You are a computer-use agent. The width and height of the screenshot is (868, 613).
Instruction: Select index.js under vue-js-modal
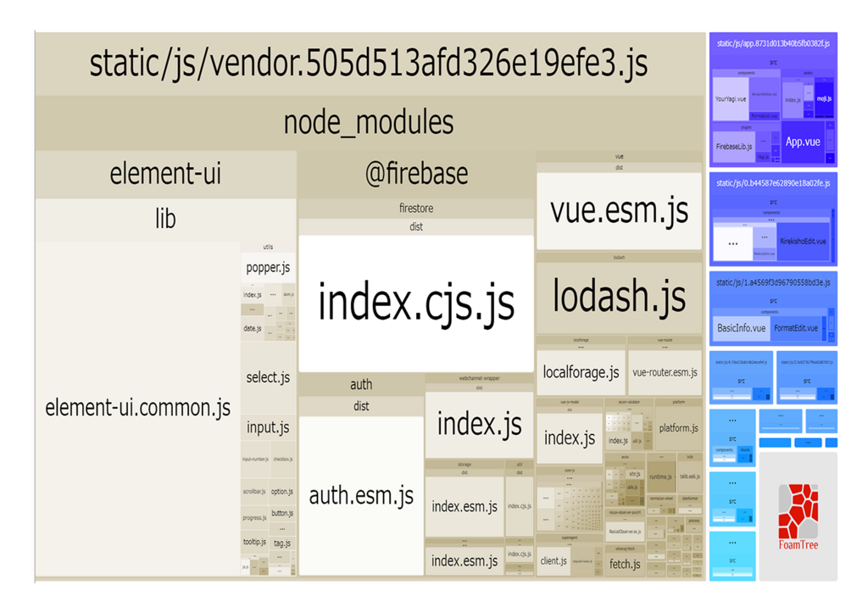(x=570, y=438)
